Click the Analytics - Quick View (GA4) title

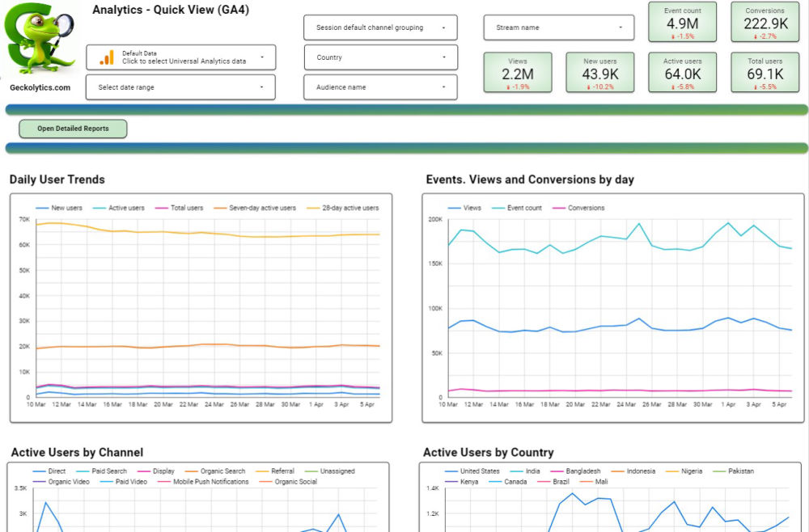click(170, 10)
